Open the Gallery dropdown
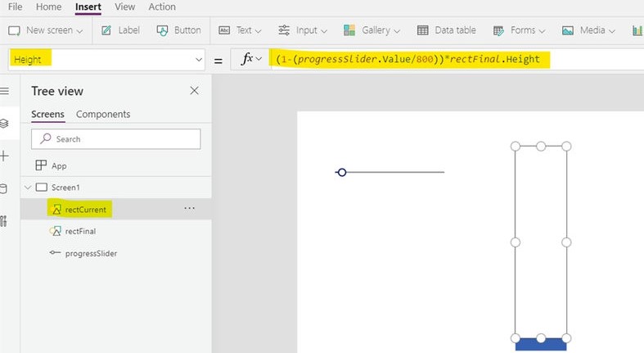The width and height of the screenshot is (644, 353). tap(372, 30)
